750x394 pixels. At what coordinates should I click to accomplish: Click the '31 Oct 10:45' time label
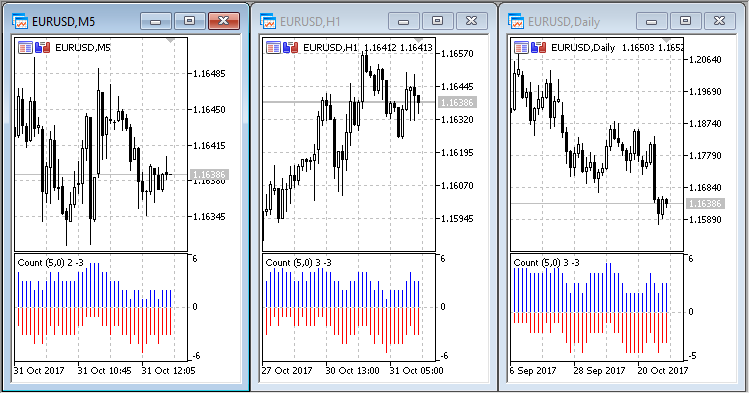coord(104,371)
